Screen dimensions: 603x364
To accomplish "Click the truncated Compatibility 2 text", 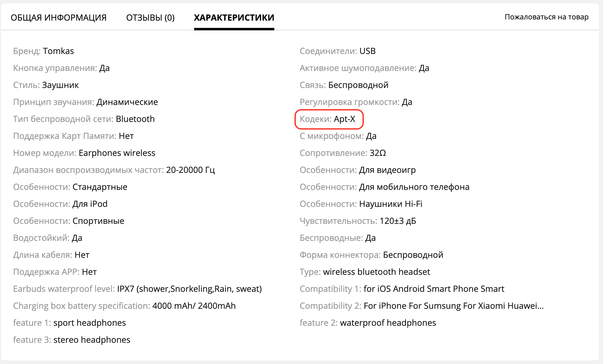I will (x=453, y=306).
